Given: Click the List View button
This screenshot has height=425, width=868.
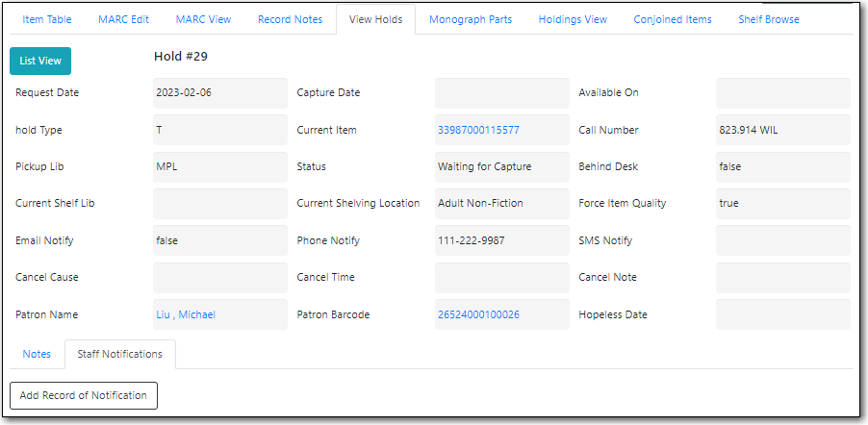Looking at the screenshot, I should pos(40,61).
